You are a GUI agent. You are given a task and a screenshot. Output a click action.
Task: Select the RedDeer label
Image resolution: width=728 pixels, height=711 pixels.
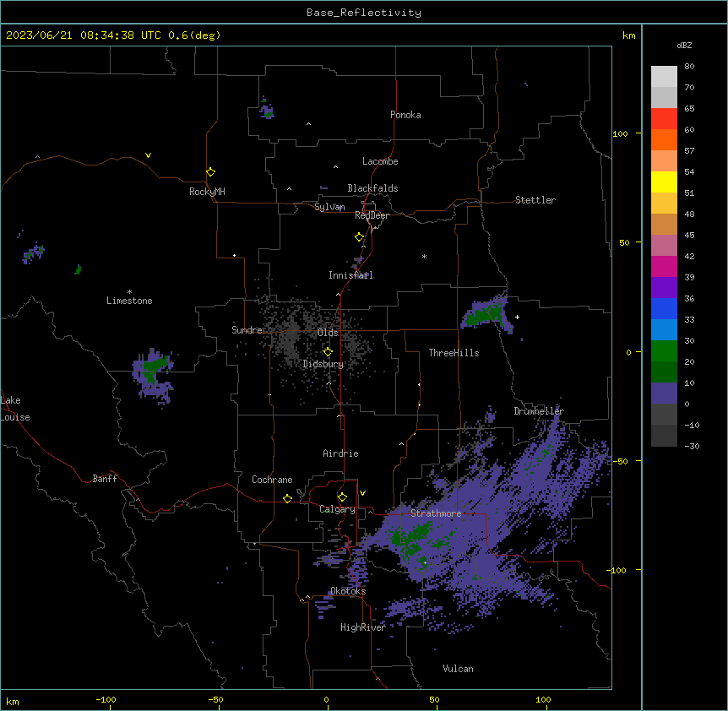point(372,215)
